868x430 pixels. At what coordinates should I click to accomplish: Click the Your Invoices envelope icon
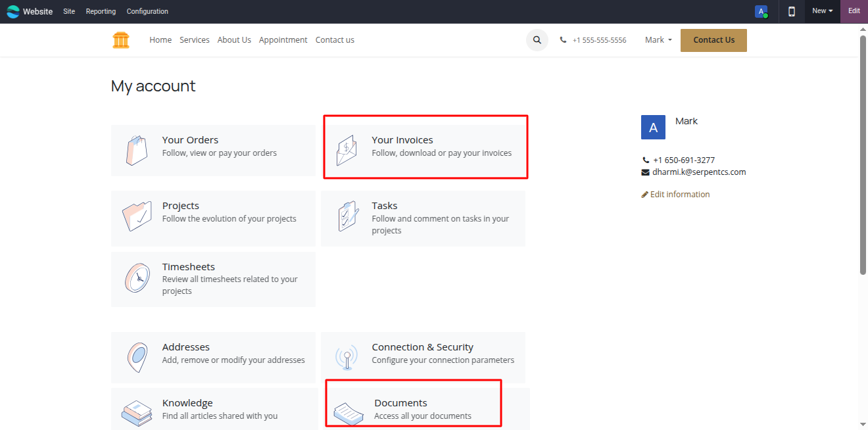(x=347, y=151)
